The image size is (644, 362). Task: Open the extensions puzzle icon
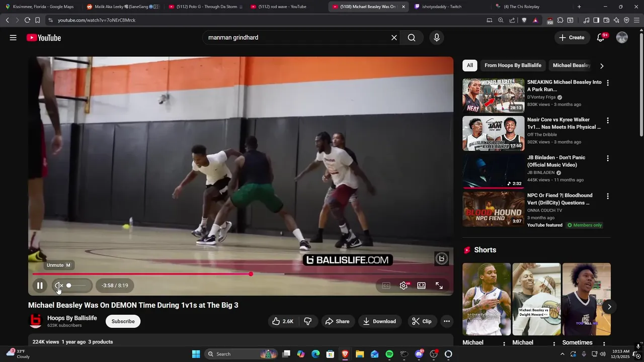tap(560, 20)
